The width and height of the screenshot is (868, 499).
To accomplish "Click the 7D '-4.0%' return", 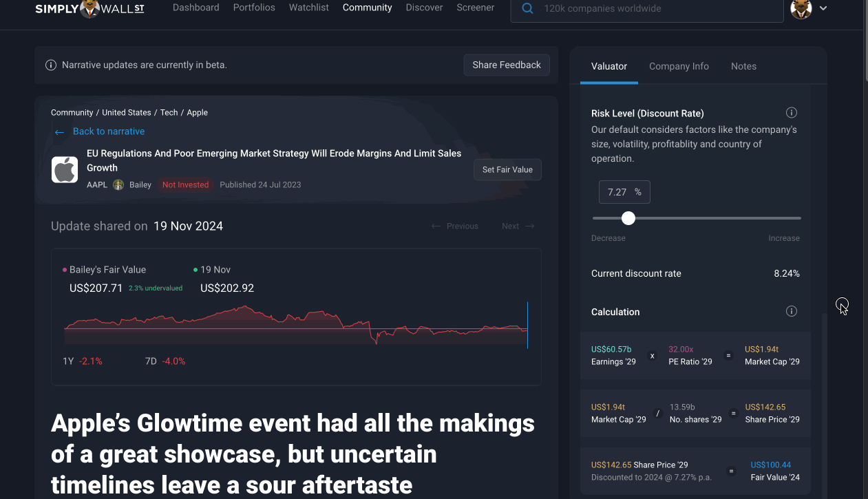I will click(174, 361).
